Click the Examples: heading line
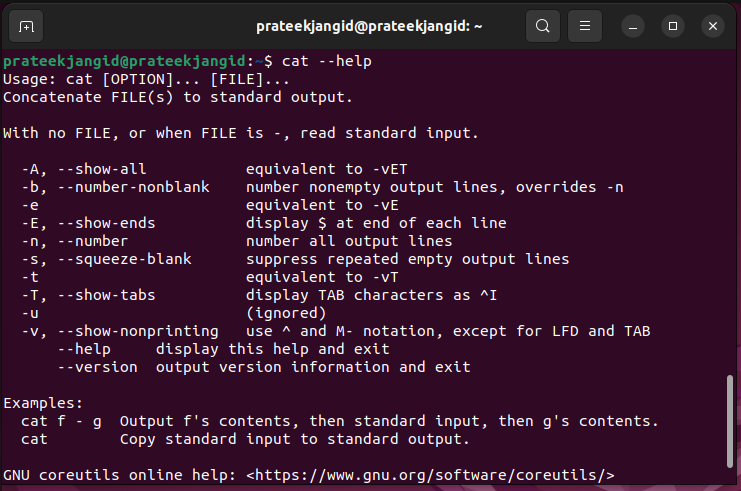 [x=43, y=403]
